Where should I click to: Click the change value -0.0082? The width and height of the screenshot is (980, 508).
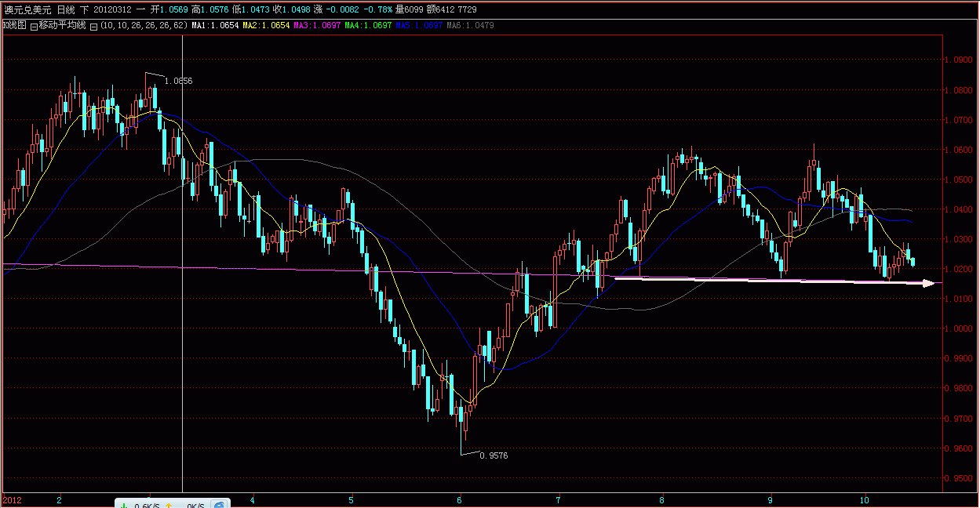(x=344, y=9)
